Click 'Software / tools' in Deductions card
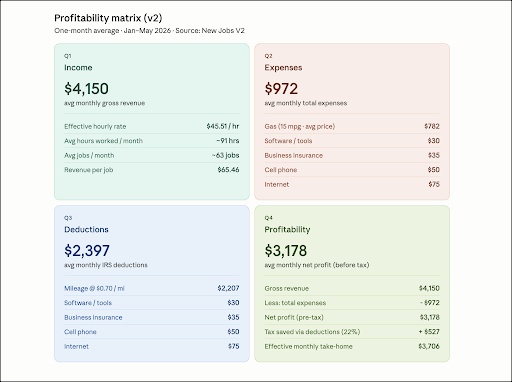The width and height of the screenshot is (512, 382). click(x=88, y=303)
